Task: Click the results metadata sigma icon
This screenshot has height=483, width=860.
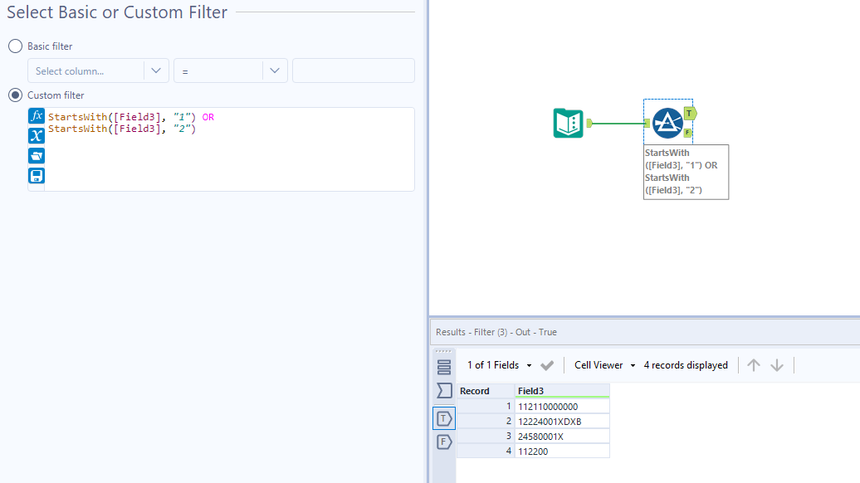Action: tap(444, 390)
